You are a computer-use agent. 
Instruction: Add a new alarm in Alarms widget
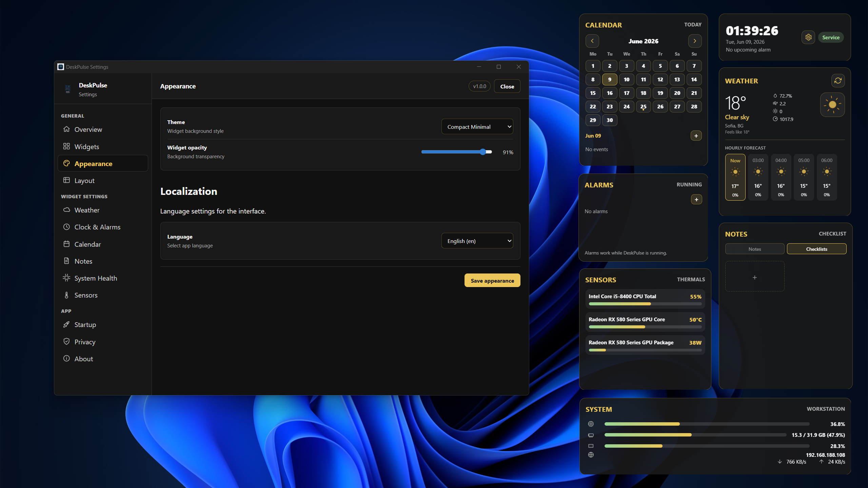(x=696, y=200)
